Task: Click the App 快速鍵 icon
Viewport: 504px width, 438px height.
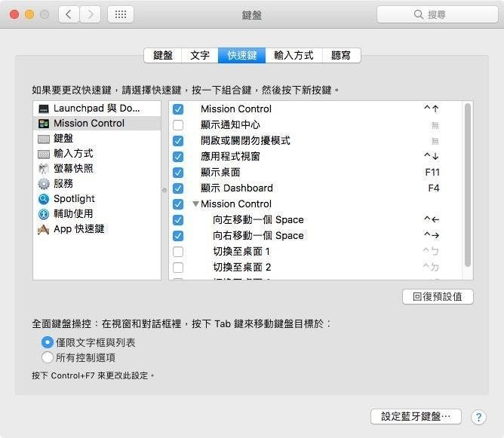Action: (44, 229)
